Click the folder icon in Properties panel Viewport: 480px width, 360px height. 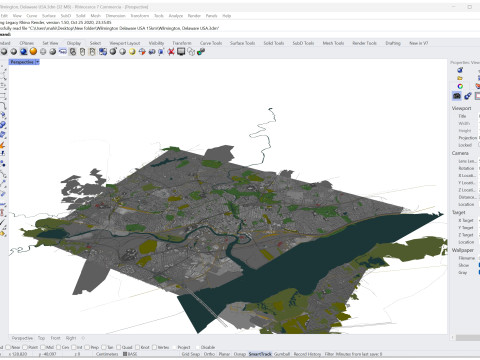(460, 78)
